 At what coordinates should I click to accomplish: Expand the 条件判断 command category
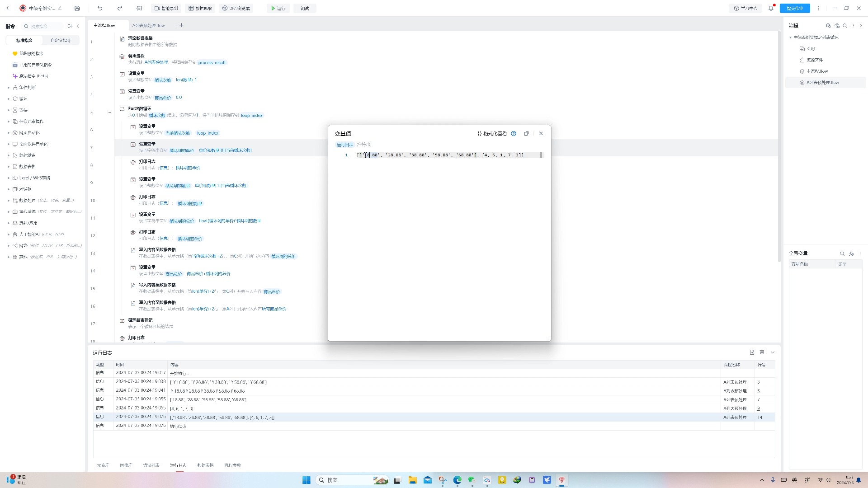[27, 87]
